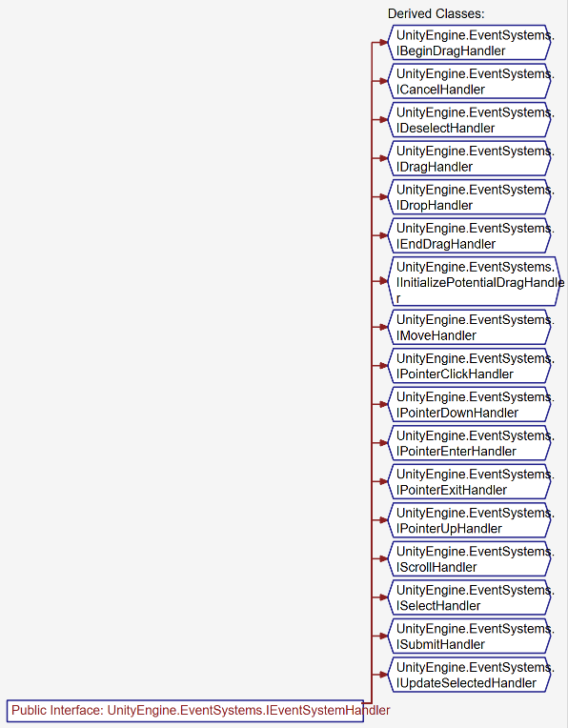Open the ICancelHandler class node

point(470,81)
